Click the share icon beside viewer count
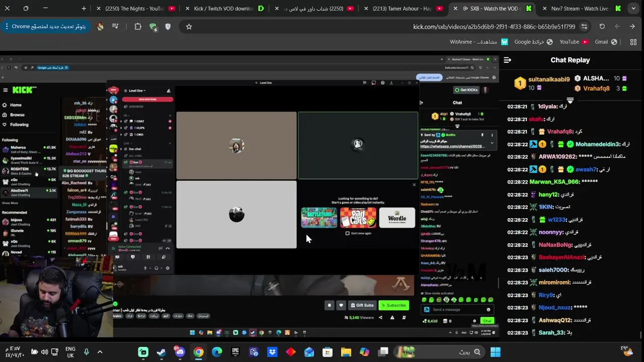 point(380,317)
